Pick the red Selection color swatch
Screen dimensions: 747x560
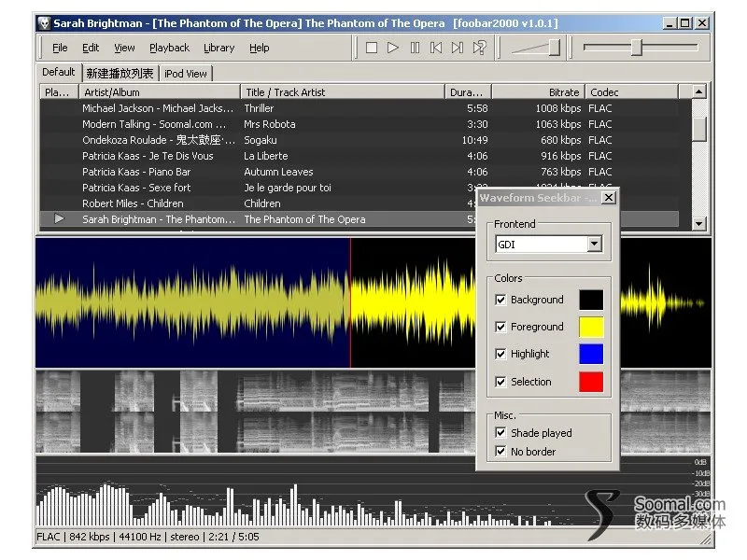(x=591, y=382)
